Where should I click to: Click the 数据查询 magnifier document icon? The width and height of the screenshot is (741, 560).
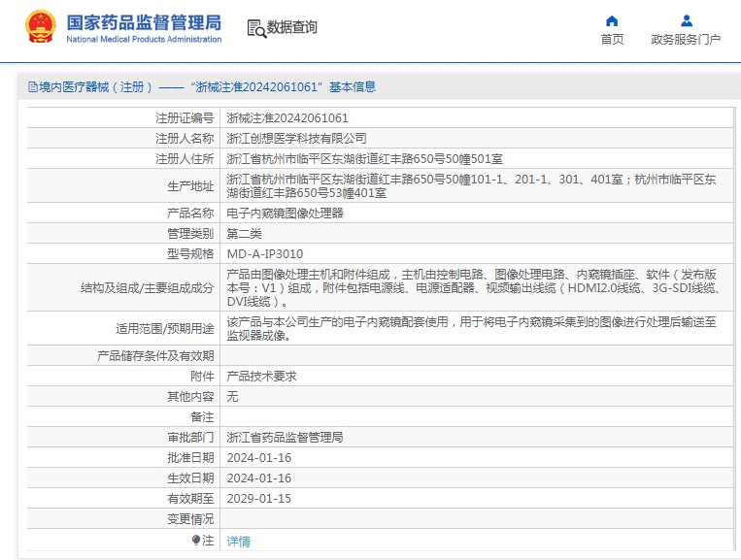(256, 28)
